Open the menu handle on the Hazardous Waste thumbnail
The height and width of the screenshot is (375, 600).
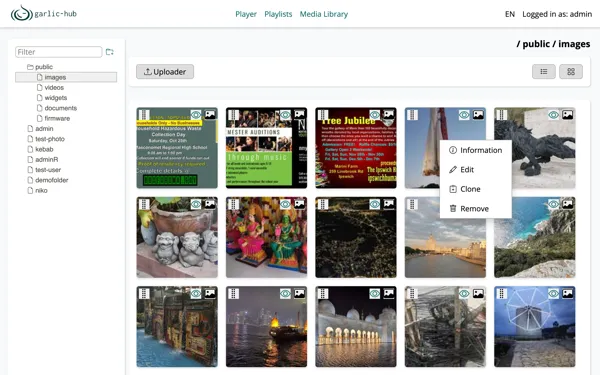click(x=144, y=115)
